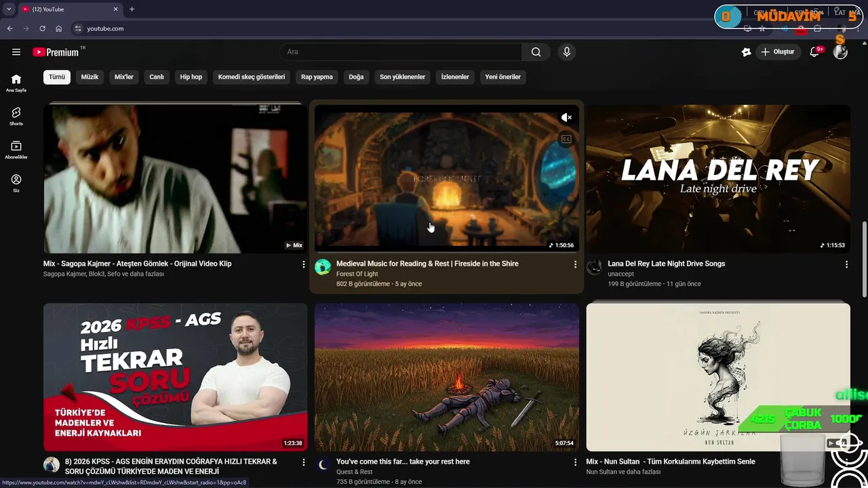Unmute the Medieval Music preview

coord(566,118)
